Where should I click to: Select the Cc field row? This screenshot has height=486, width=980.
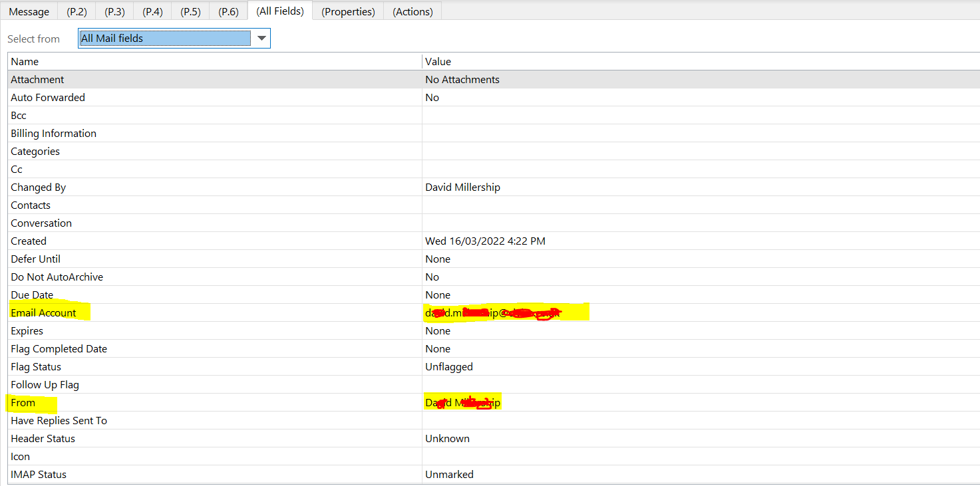point(494,169)
